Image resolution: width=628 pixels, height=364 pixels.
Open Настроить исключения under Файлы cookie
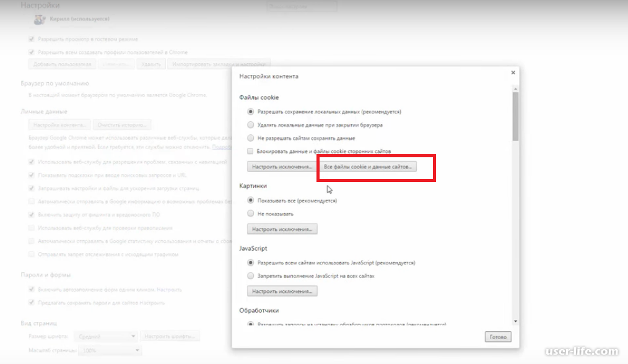282,167
